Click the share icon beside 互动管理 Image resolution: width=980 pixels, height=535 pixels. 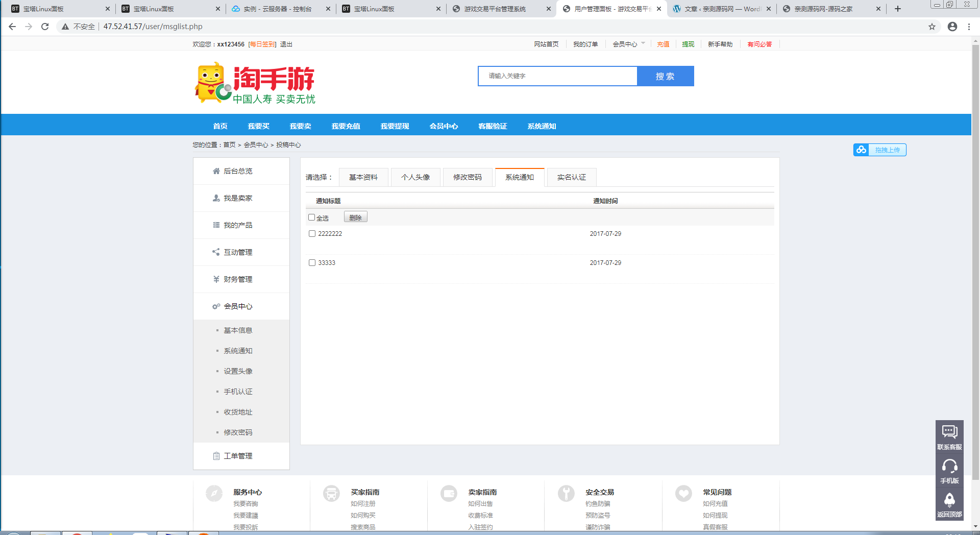pos(216,252)
